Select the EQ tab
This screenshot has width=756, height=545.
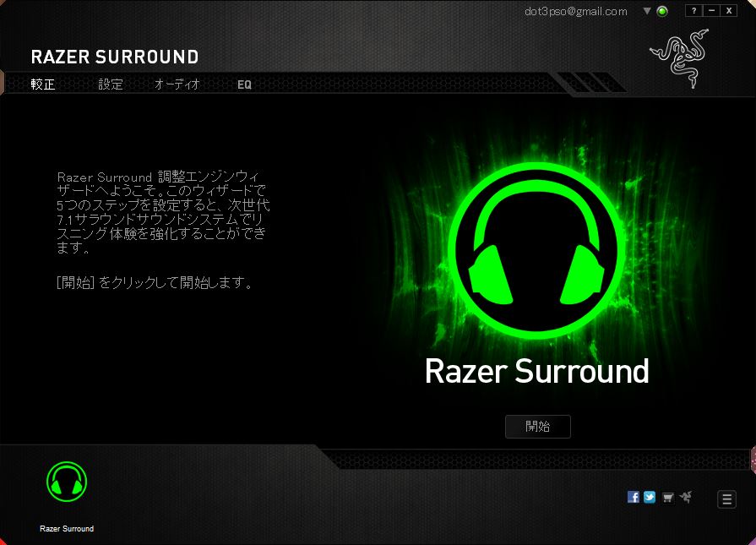pos(244,84)
